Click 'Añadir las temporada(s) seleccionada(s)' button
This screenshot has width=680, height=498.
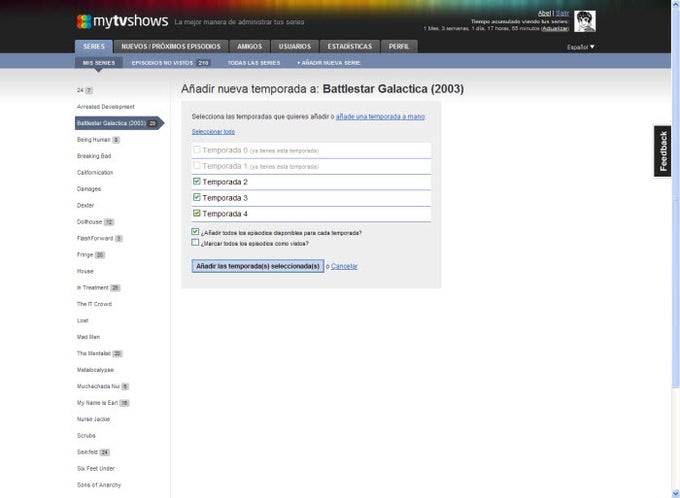click(x=258, y=266)
